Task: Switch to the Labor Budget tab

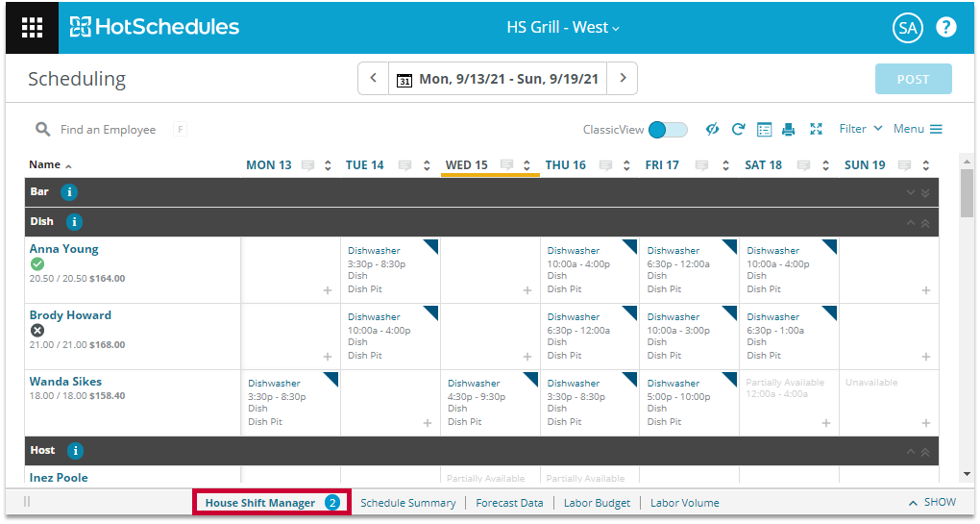Action: click(597, 503)
